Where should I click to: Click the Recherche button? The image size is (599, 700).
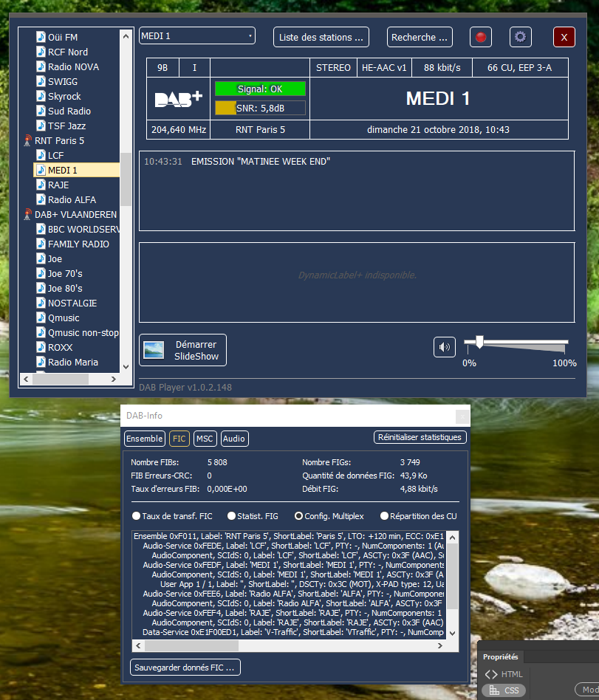tap(420, 37)
